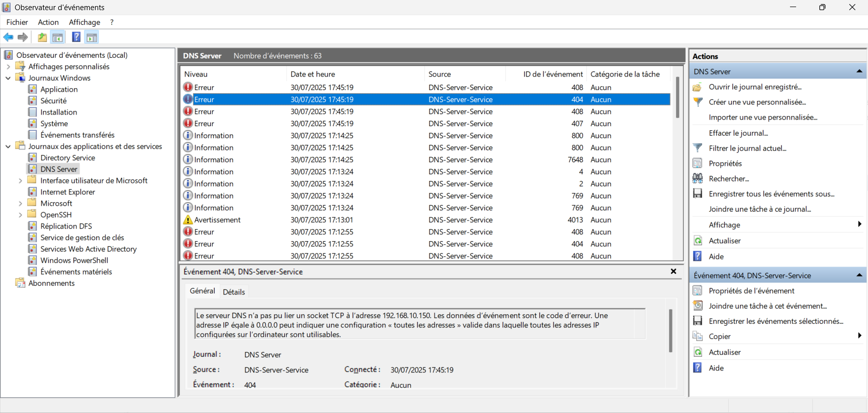Click the folder Up-one-level toolbar icon
Screen dimensions: 868x413
pos(42,37)
